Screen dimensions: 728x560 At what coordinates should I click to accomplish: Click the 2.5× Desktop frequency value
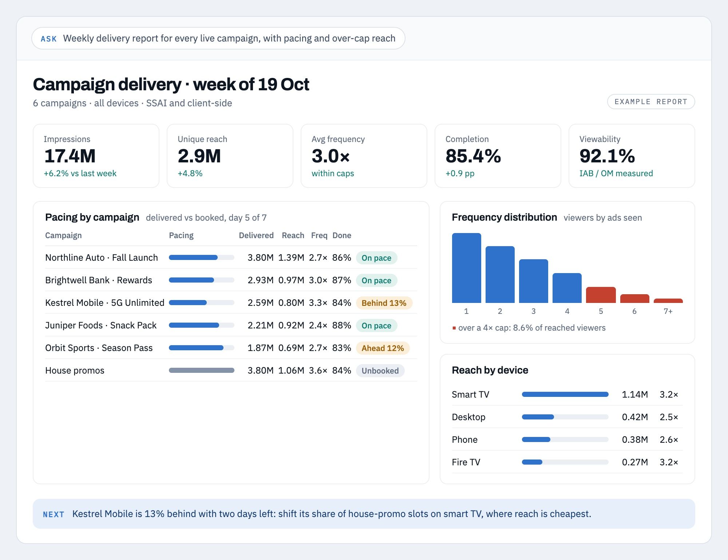tap(669, 417)
